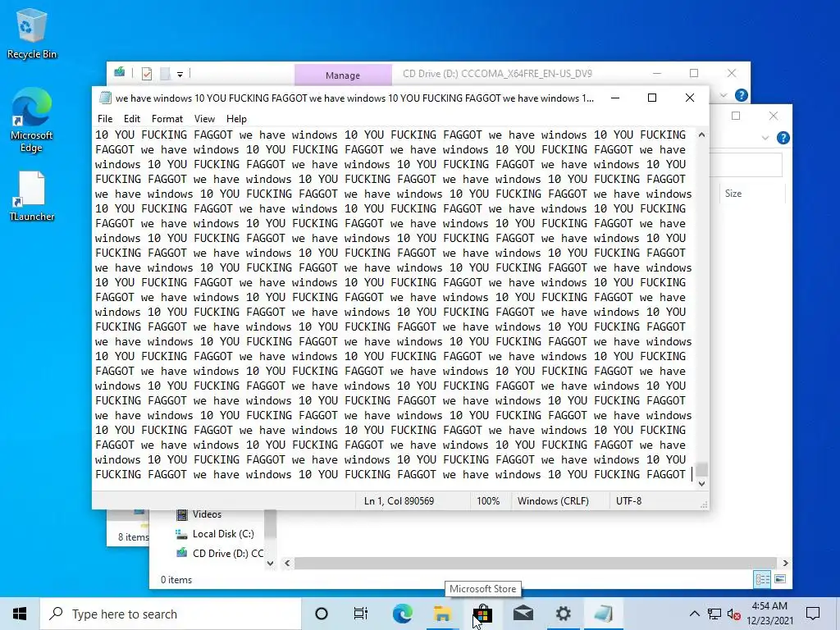Select Local Disk (C:) in navigation pane
Image resolution: width=840 pixels, height=630 pixels.
pyautogui.click(x=223, y=534)
